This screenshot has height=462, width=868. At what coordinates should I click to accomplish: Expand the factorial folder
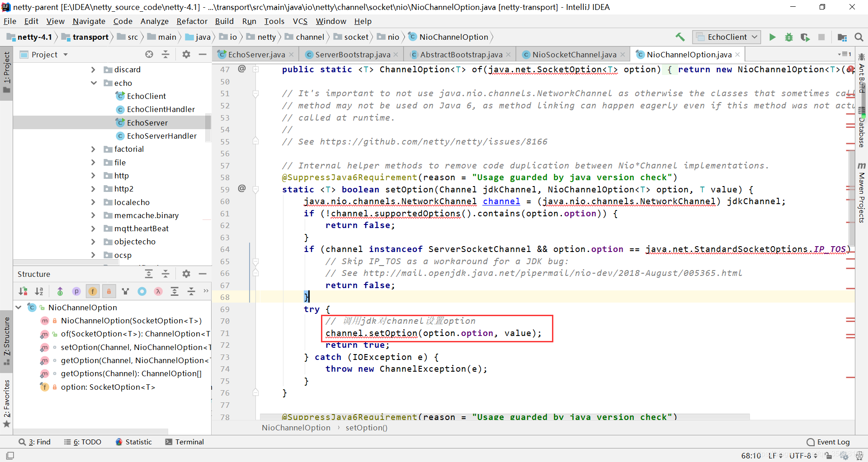pyautogui.click(x=94, y=149)
